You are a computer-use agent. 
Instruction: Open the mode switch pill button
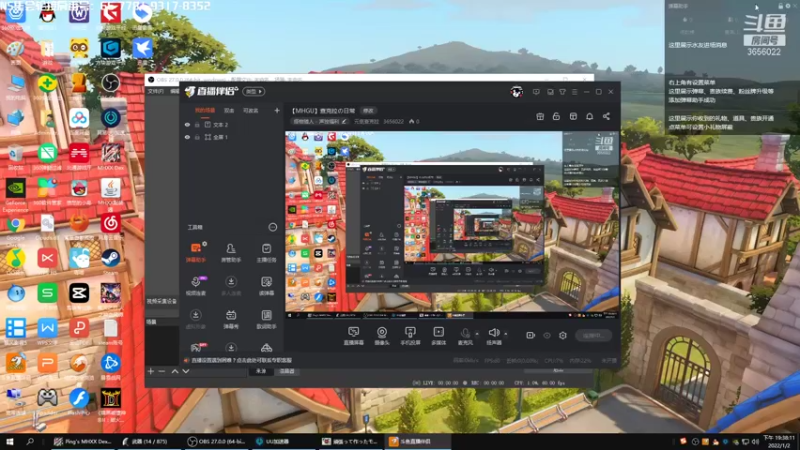[254, 91]
